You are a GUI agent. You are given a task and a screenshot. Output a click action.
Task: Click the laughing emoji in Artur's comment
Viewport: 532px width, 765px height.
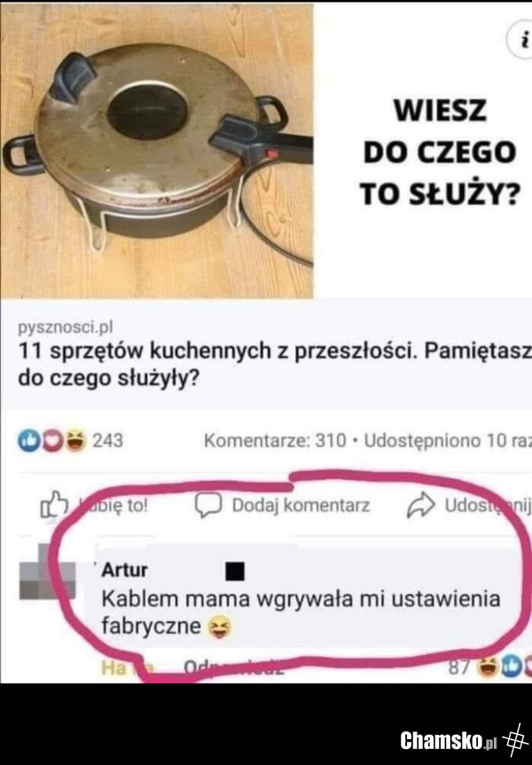[x=220, y=627]
